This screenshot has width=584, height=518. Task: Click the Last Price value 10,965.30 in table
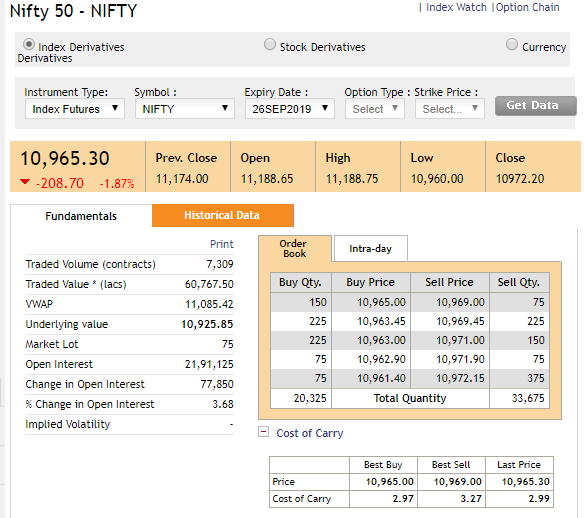pos(526,482)
